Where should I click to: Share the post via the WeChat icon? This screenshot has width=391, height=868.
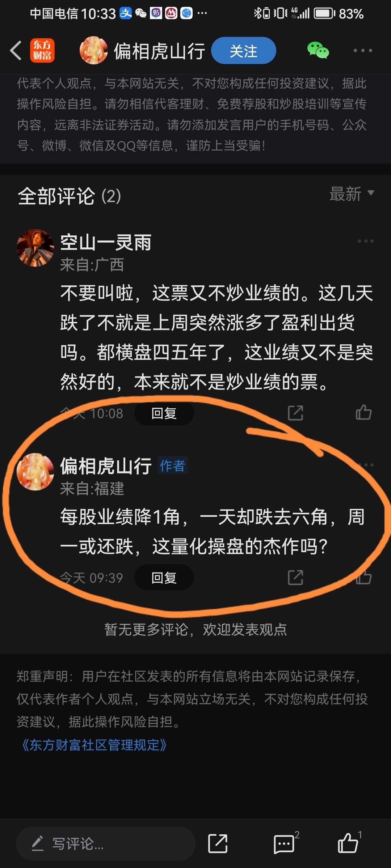[x=318, y=50]
